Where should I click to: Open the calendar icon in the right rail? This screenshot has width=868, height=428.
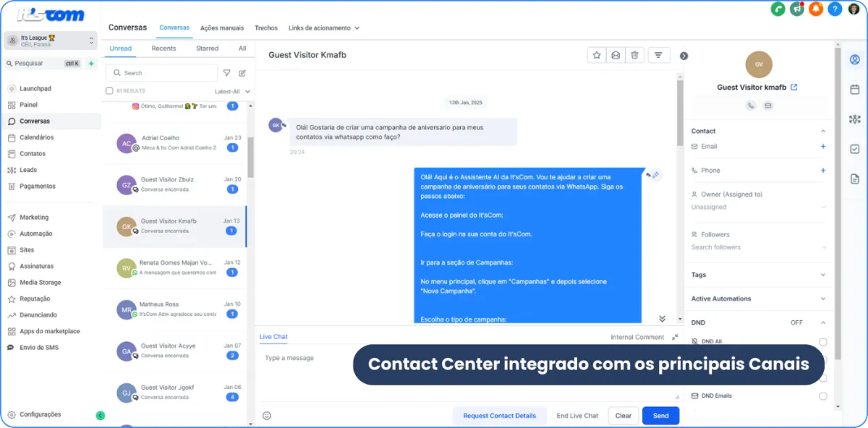point(854,89)
